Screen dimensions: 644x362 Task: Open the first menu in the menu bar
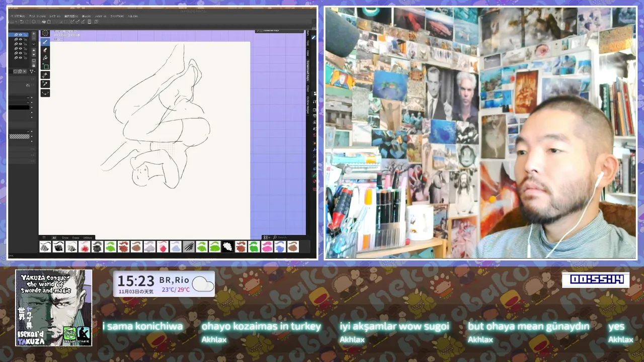coord(18,16)
